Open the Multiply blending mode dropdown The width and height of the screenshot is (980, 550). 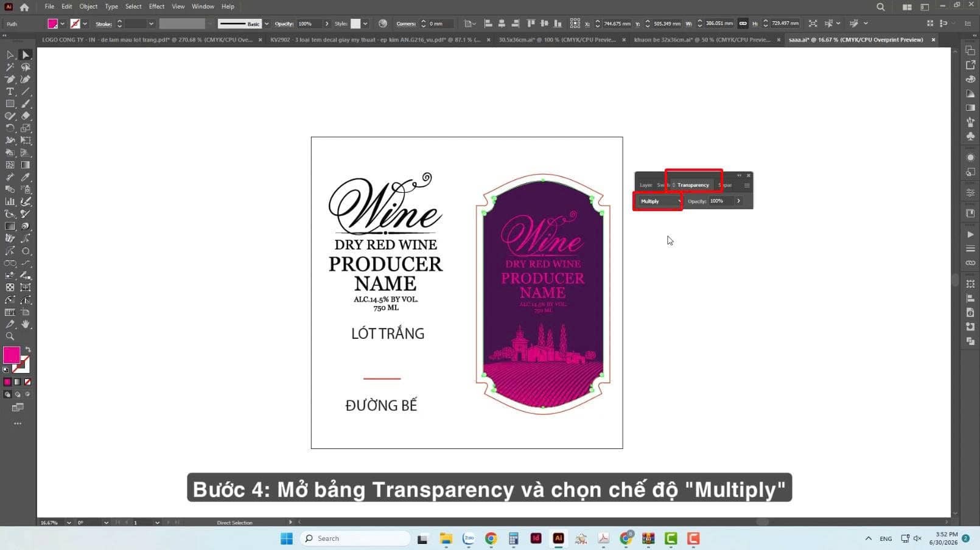[x=660, y=201]
